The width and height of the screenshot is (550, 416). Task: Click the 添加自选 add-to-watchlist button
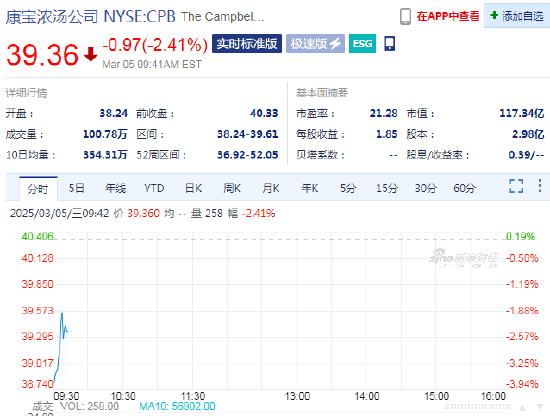click(x=517, y=16)
